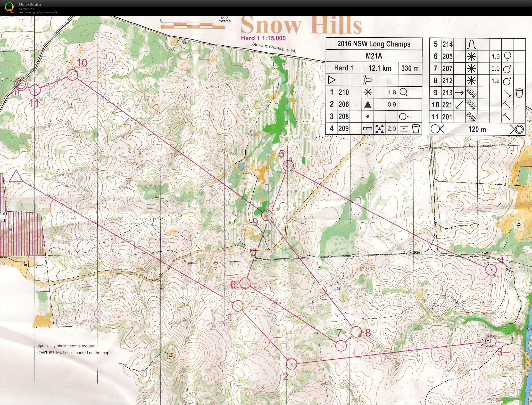Click the drink cup symbol on the course
Screen dimensions: 532x405
253,252
